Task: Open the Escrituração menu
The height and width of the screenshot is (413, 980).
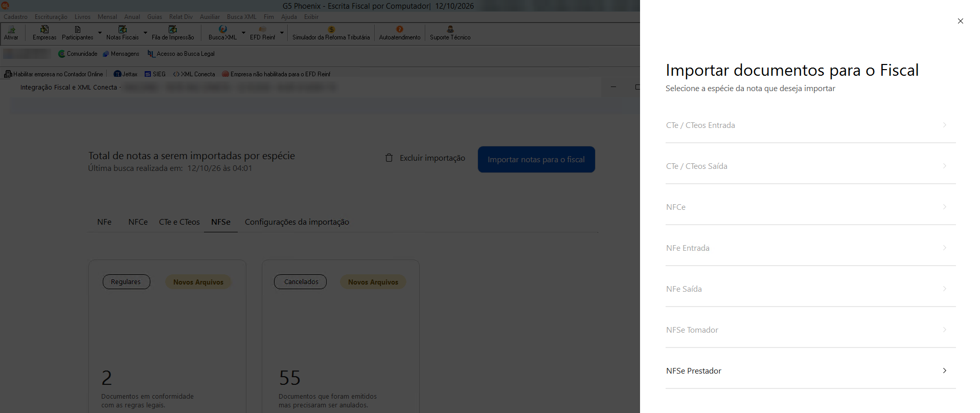Action: click(51, 17)
